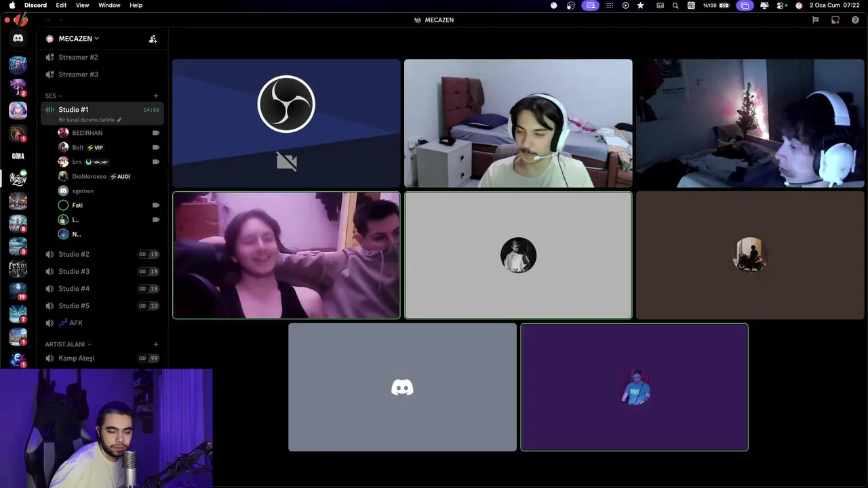Focus the OBS virtual camera video tile

click(286, 123)
